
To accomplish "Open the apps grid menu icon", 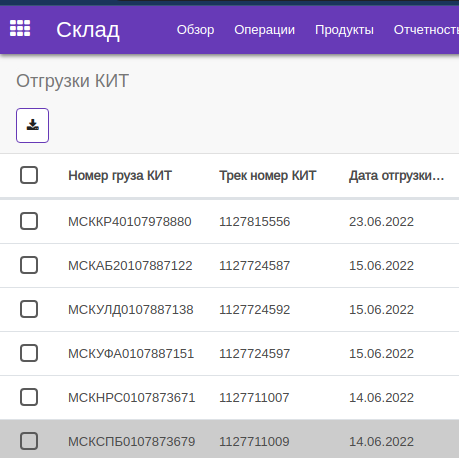I will [20, 28].
